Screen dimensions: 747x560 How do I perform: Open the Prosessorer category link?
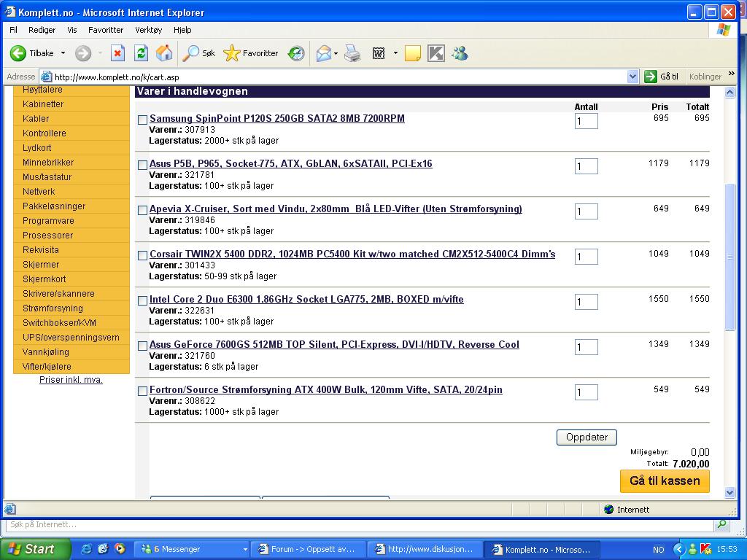(x=47, y=236)
